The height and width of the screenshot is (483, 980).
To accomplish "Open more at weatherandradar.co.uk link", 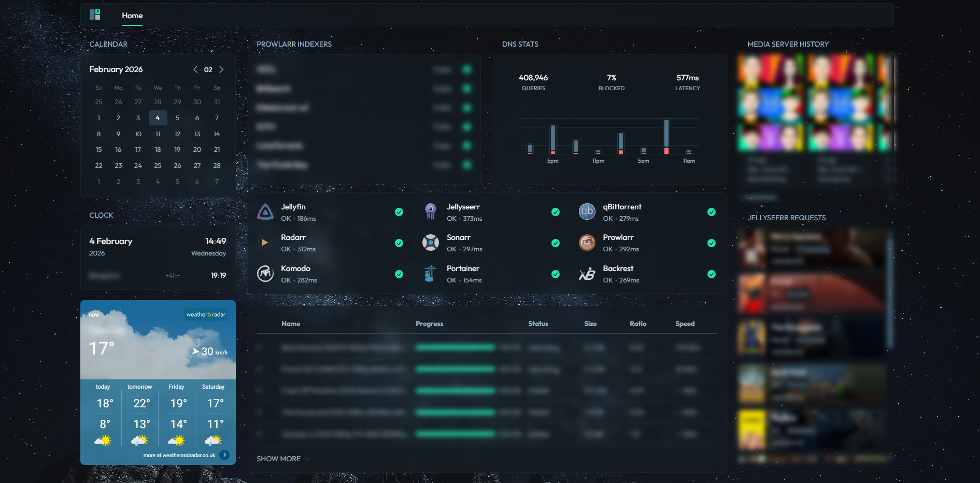I will [179, 455].
